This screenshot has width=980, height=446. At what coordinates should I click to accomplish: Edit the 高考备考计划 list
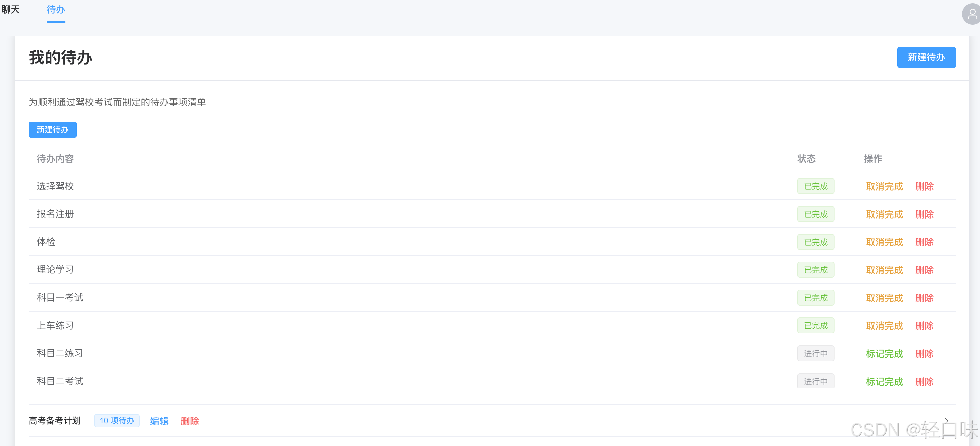click(159, 421)
